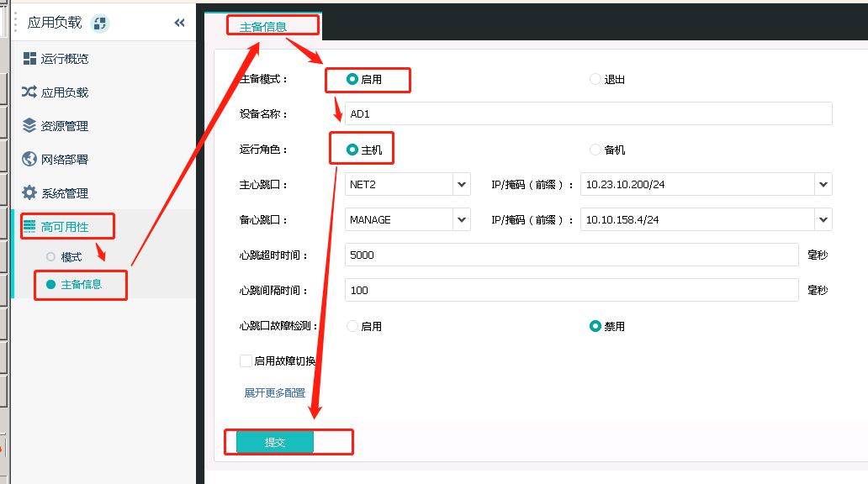Open the 10.10.158.4/24 IP dropdown
This screenshot has width=868, height=484.
pos(823,219)
